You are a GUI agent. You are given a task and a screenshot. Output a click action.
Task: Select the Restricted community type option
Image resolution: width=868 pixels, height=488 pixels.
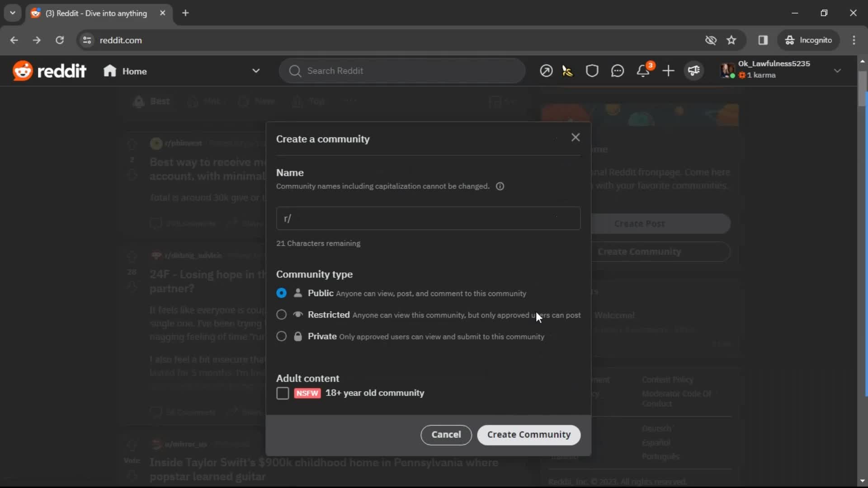click(281, 314)
